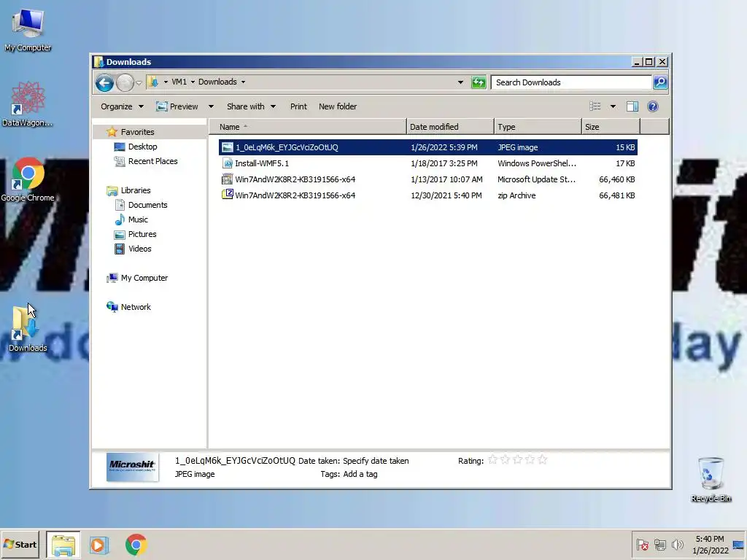Select VM1 in the address breadcrumb
Screen dimensions: 747x560
pyautogui.click(x=179, y=82)
